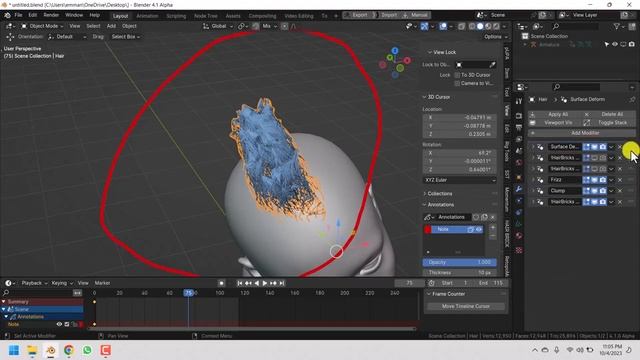640x360 pixels.
Task: Click the annotation datablock unlink X icon
Action: 493,217
